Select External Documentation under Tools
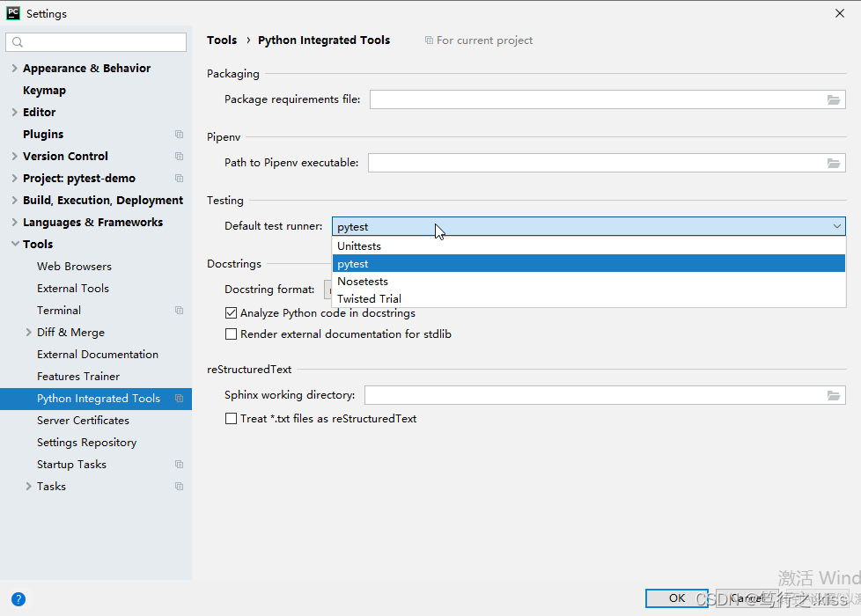The width and height of the screenshot is (861, 616). [x=98, y=354]
